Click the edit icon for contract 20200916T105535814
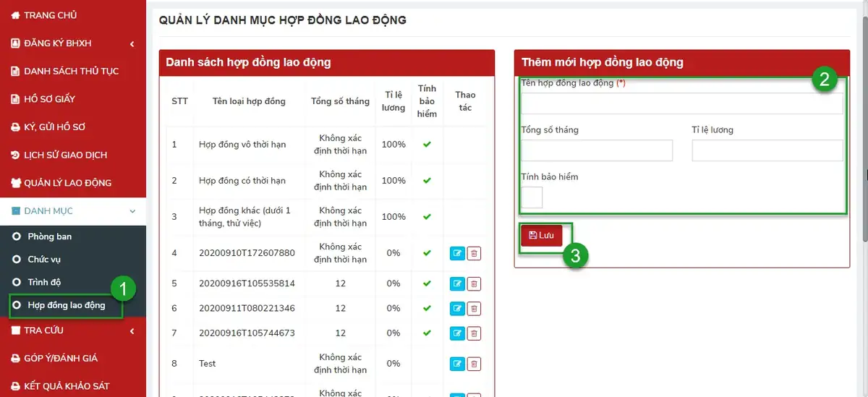This screenshot has width=868, height=397. pyautogui.click(x=457, y=283)
